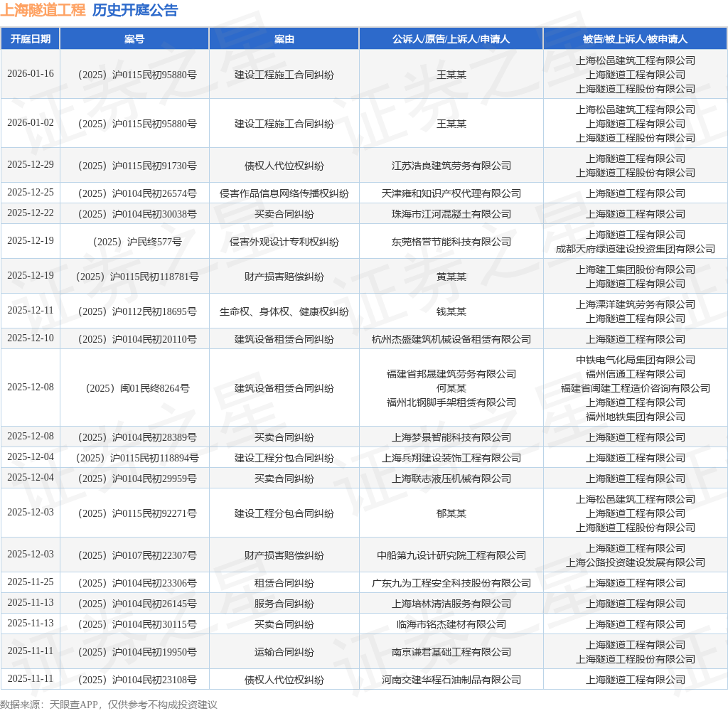Click defendant 中铁电气化局集团有限公司
This screenshot has width=728, height=711.
636,360
